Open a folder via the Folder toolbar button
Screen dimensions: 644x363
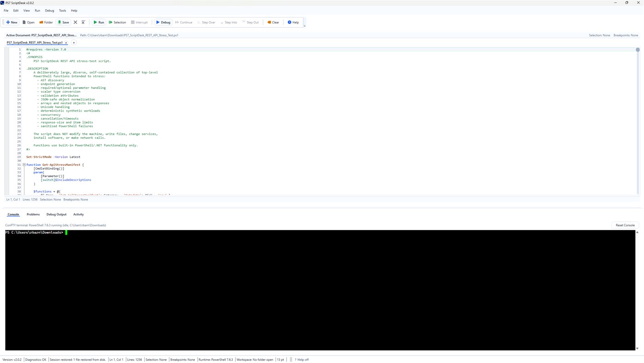coord(46,22)
